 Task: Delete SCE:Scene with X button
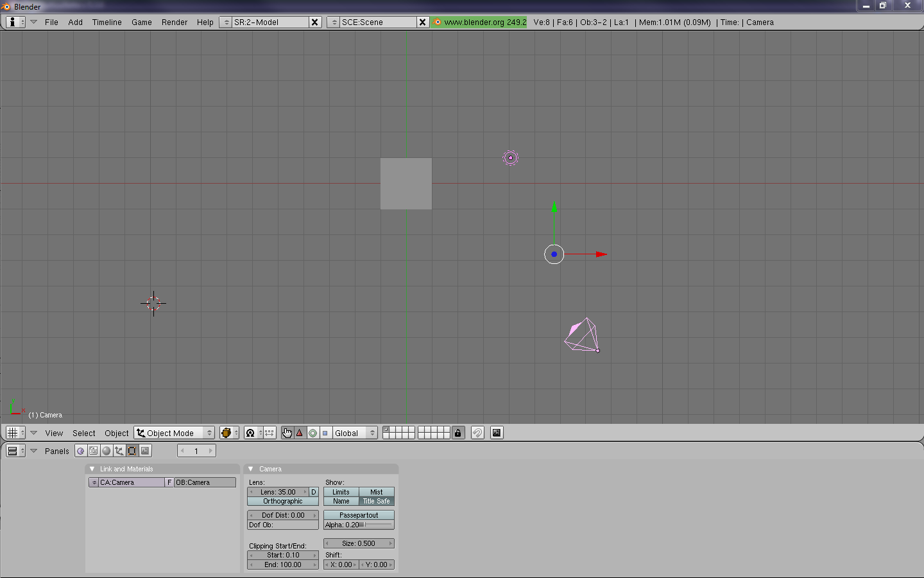[x=422, y=22]
